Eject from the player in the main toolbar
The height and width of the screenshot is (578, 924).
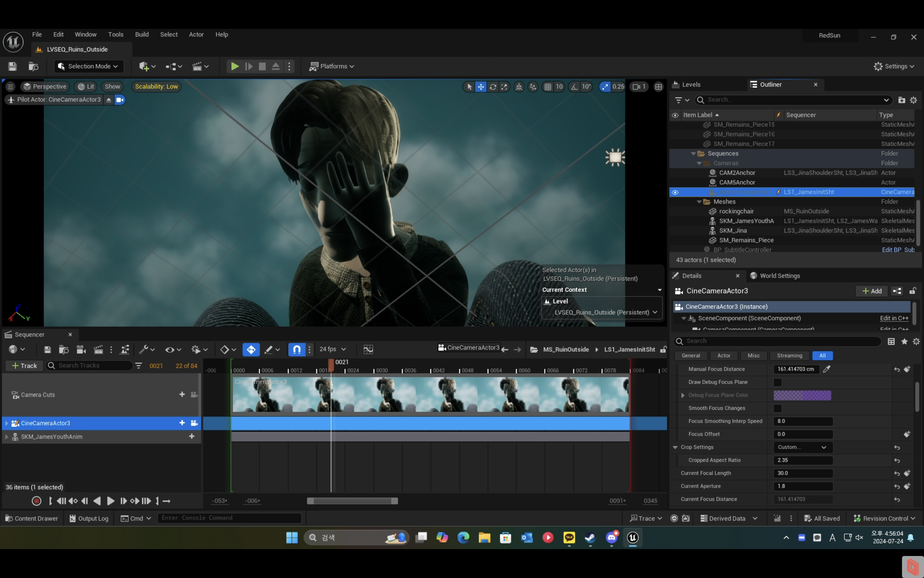pos(275,67)
